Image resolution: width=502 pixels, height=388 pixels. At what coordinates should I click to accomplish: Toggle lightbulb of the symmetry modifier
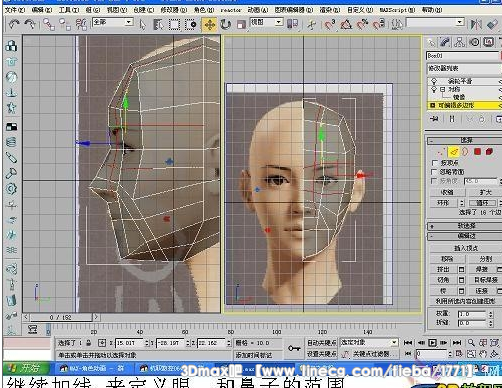(x=434, y=89)
